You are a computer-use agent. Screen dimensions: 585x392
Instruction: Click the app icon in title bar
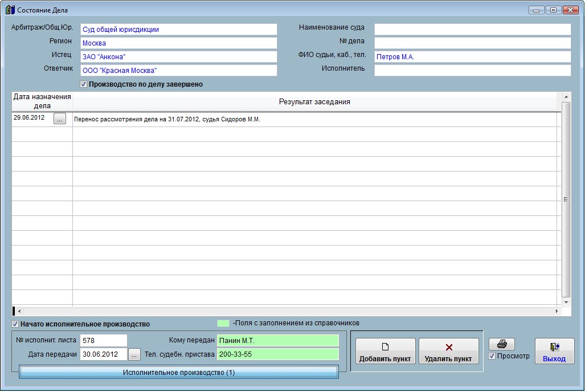(x=10, y=10)
